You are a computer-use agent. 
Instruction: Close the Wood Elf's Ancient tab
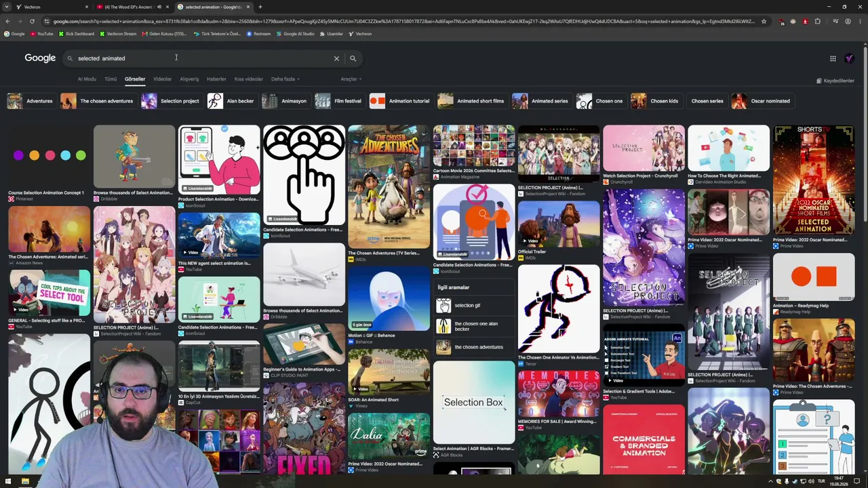click(x=167, y=7)
